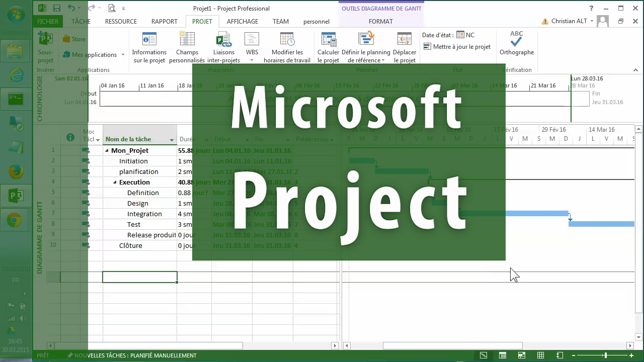Screen dimensions: 644x362
Task: Click the user profile picture
Action: point(603,21)
